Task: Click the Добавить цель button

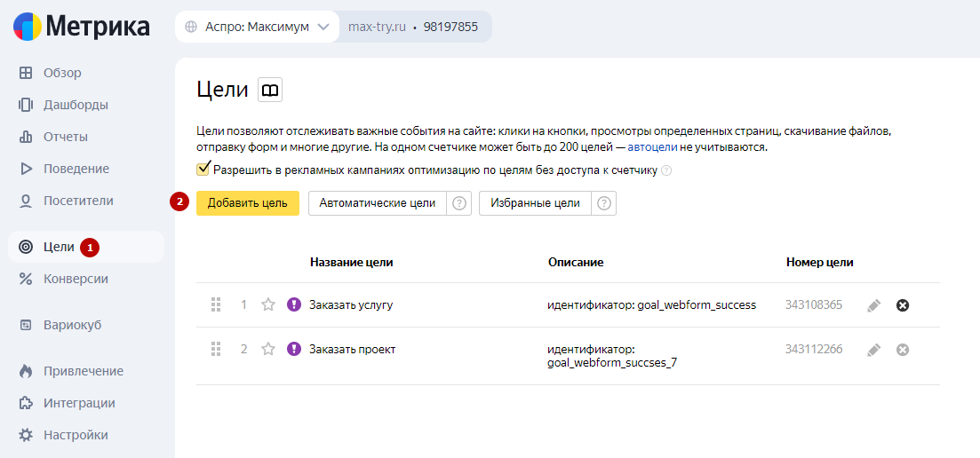Action: pos(248,203)
